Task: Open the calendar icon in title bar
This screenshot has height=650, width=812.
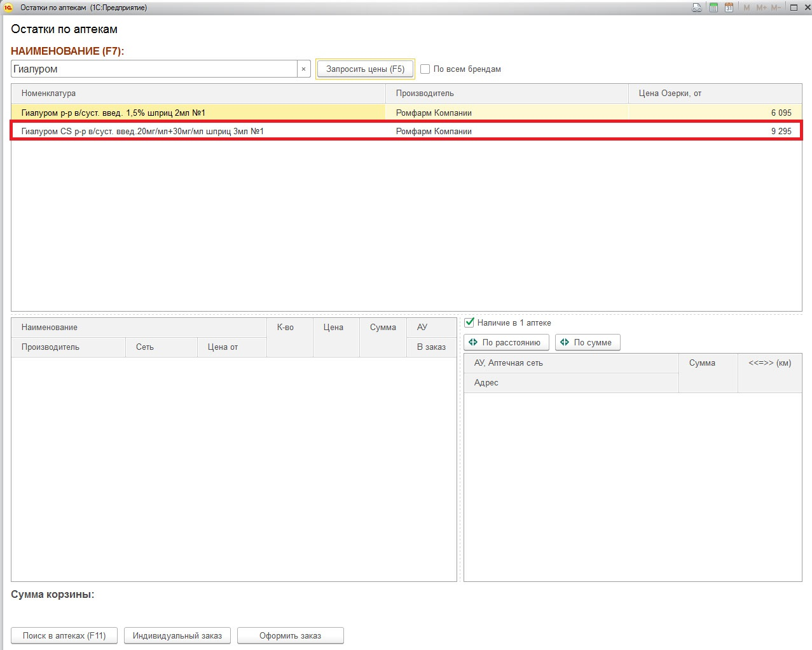Action: [729, 8]
